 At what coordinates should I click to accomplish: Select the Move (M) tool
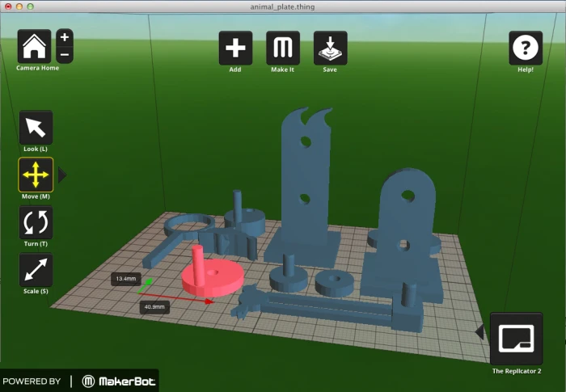(x=36, y=175)
